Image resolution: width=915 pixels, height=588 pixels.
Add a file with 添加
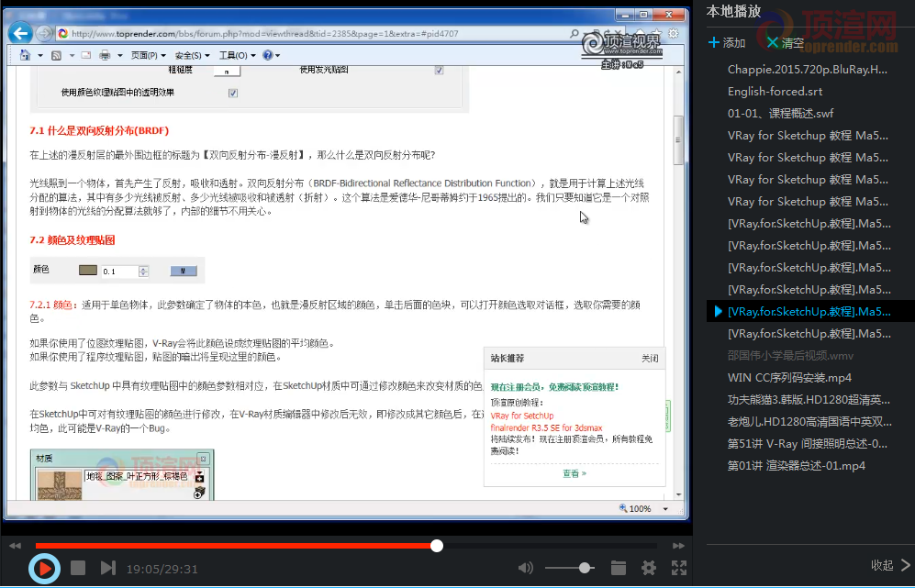point(727,42)
